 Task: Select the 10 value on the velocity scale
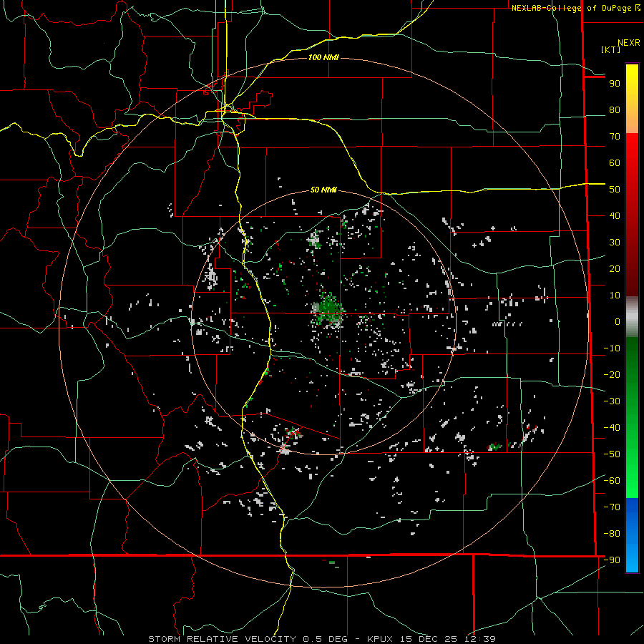pos(615,296)
